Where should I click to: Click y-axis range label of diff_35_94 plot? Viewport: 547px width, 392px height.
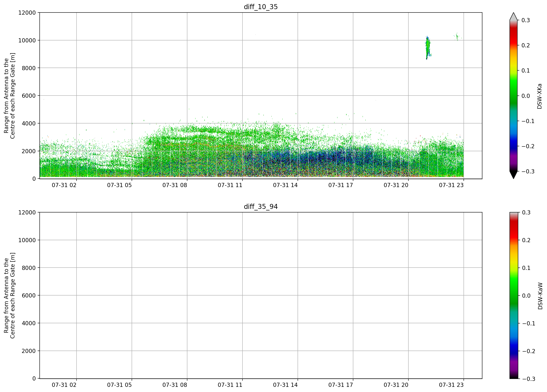click(9, 295)
